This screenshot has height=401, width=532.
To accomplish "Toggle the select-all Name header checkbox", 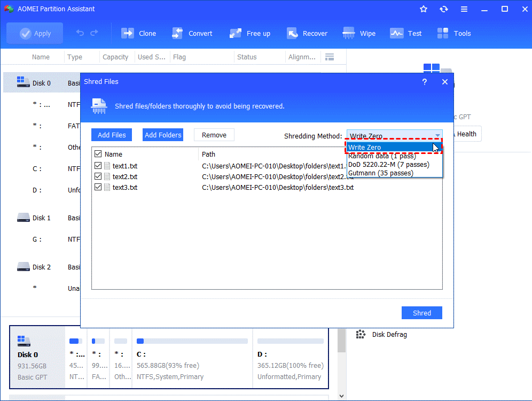I will (98, 154).
